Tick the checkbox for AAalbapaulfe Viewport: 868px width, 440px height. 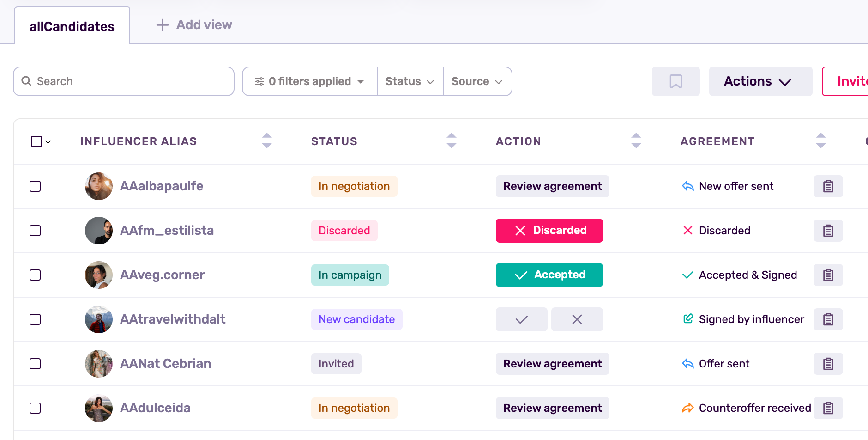pos(35,186)
